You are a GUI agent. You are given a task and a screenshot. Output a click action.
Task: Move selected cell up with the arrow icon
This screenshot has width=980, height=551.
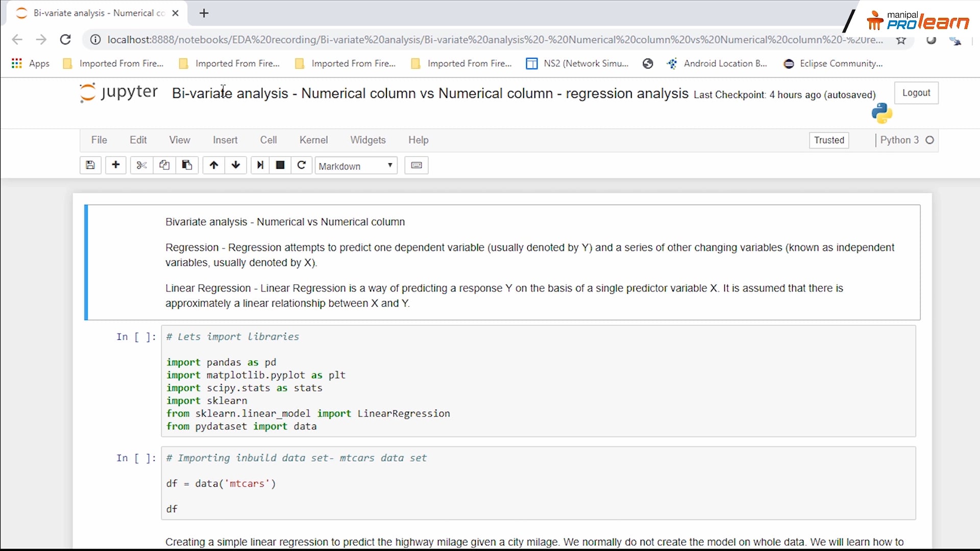coord(214,165)
